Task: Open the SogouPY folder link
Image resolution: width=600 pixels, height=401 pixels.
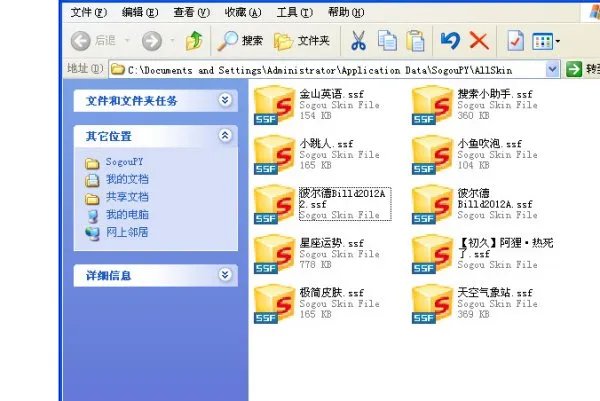Action: point(124,162)
